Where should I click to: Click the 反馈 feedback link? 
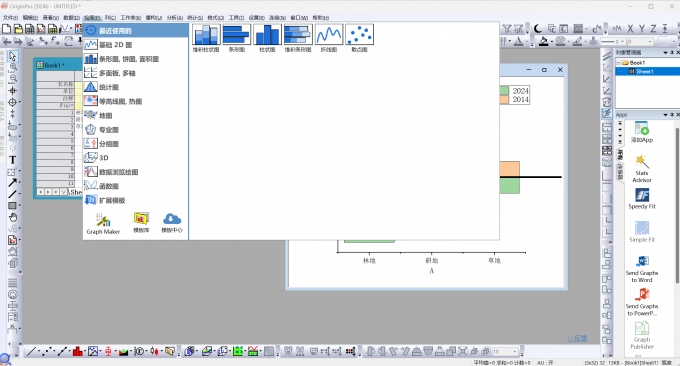click(x=577, y=338)
